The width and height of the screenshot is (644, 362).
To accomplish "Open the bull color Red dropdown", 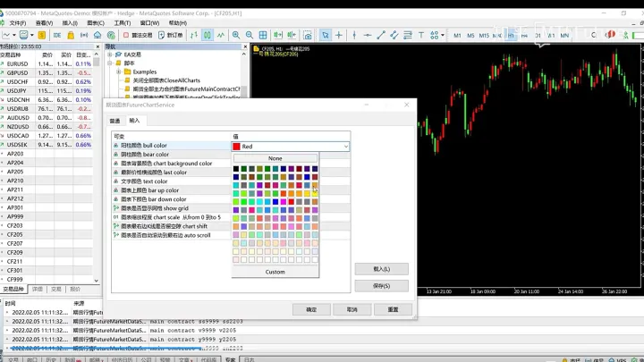I will (x=291, y=147).
